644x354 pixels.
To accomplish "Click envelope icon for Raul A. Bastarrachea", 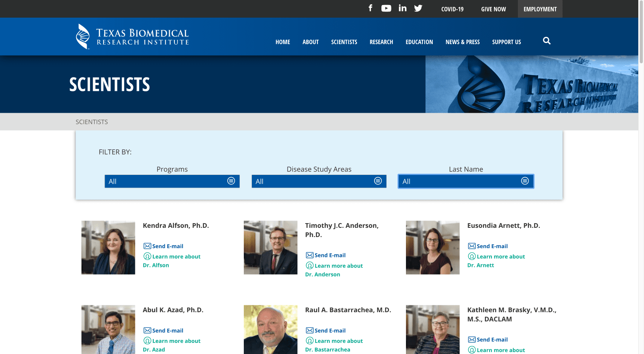I will pos(310,331).
